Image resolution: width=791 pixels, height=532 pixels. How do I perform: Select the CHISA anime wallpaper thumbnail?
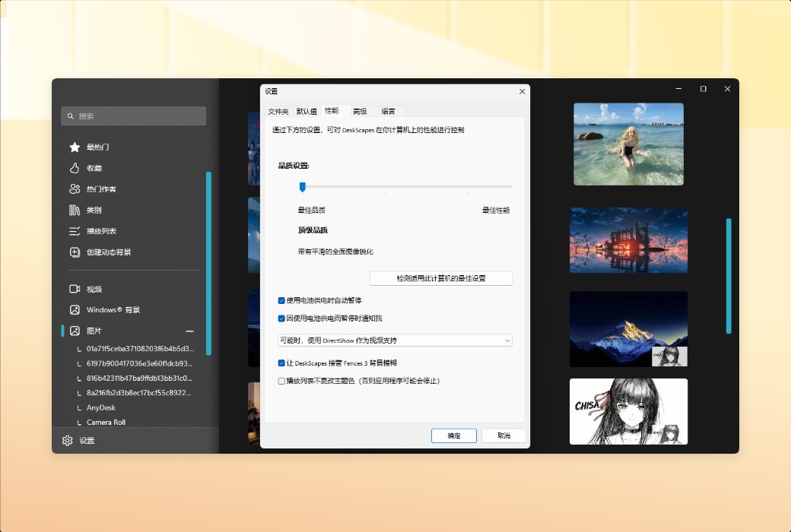click(628, 411)
